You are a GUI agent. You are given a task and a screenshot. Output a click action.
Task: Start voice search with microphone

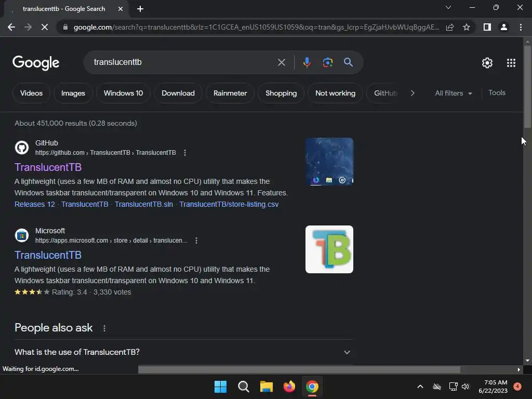click(307, 62)
